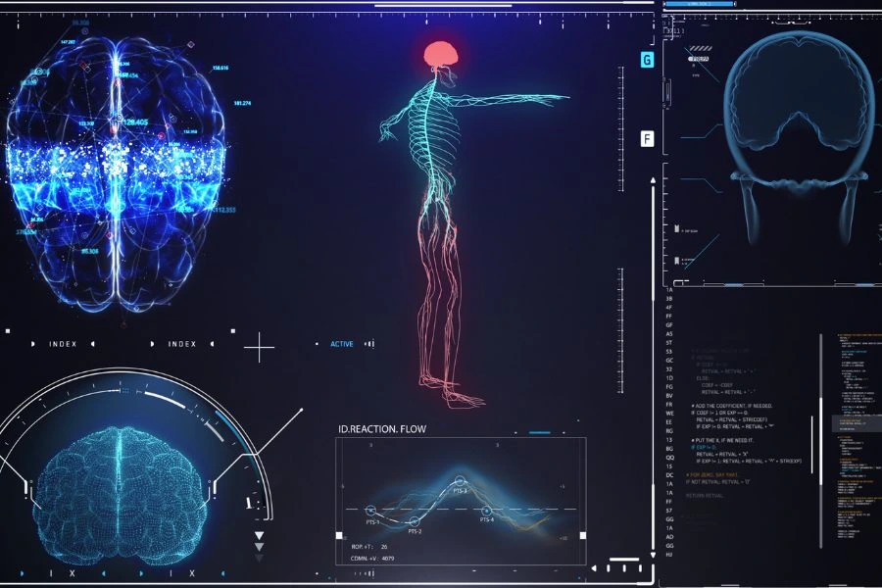Click the PTS-3 node marker on the flow graph
This screenshot has width=882, height=588.
coord(460,480)
